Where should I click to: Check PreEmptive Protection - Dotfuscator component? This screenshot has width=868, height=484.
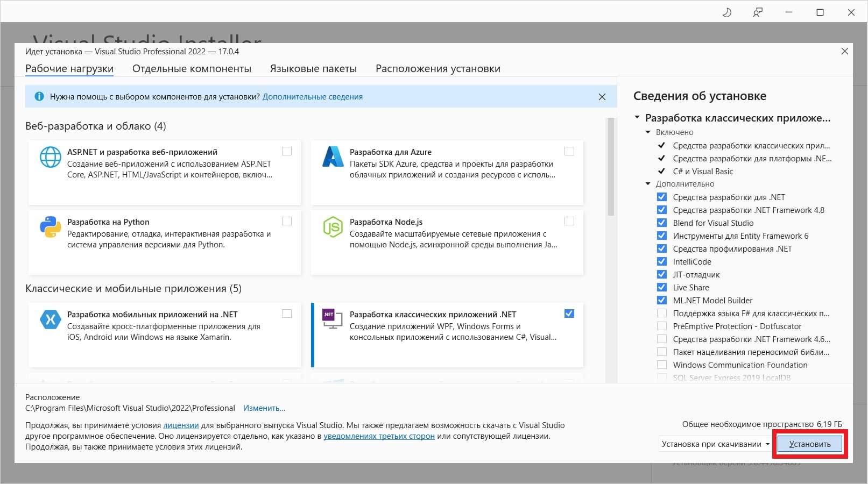662,326
